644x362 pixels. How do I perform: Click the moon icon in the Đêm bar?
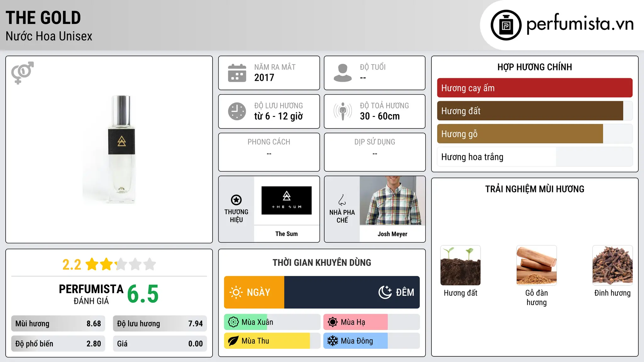coord(385,292)
